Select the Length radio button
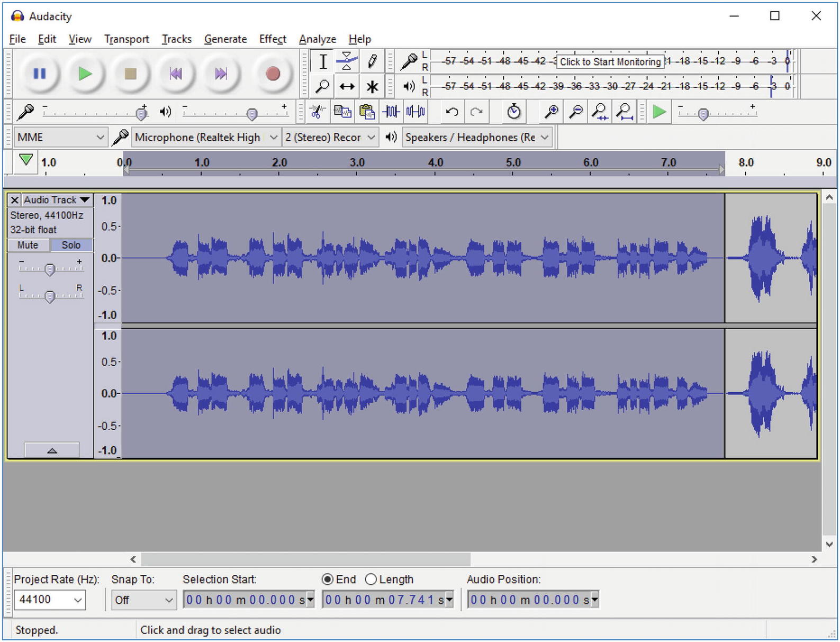Viewport: 840px width, 642px height. point(371,580)
